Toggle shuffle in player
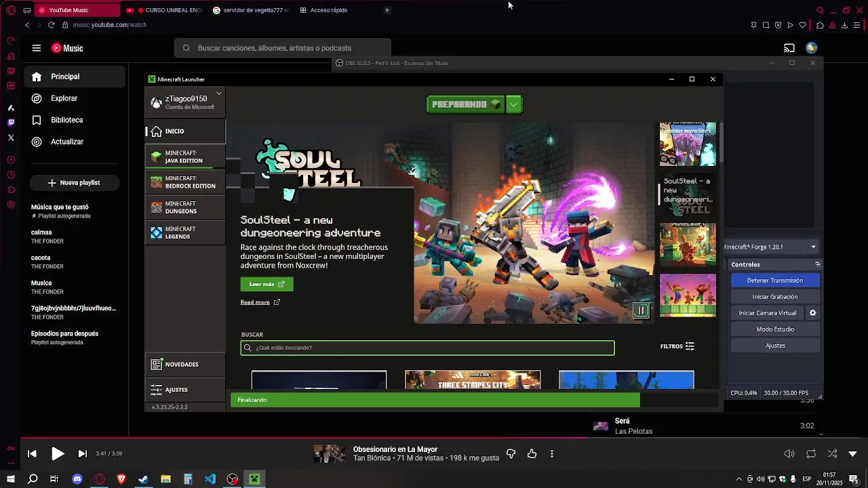Viewport: 868px width, 488px height. (x=832, y=453)
